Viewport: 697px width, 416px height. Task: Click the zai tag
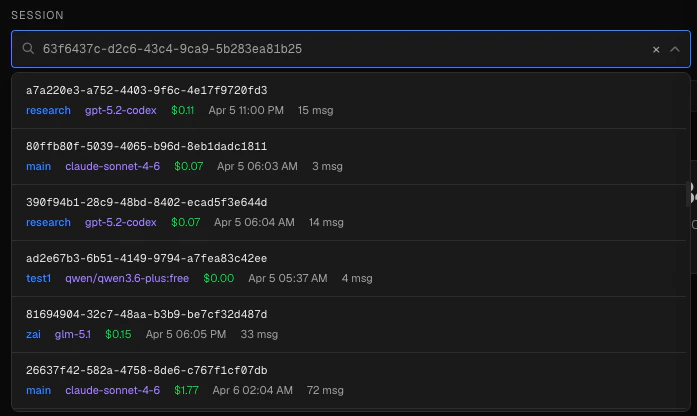click(33, 334)
